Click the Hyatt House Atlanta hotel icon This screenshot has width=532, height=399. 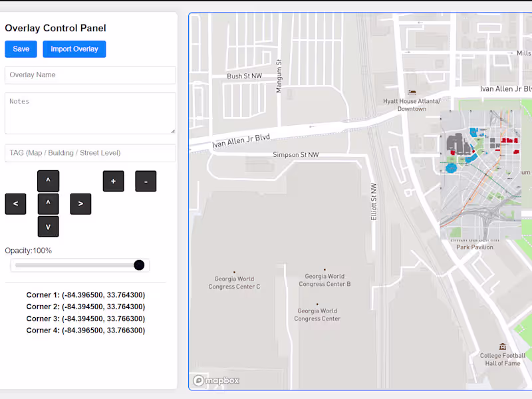tap(412, 92)
